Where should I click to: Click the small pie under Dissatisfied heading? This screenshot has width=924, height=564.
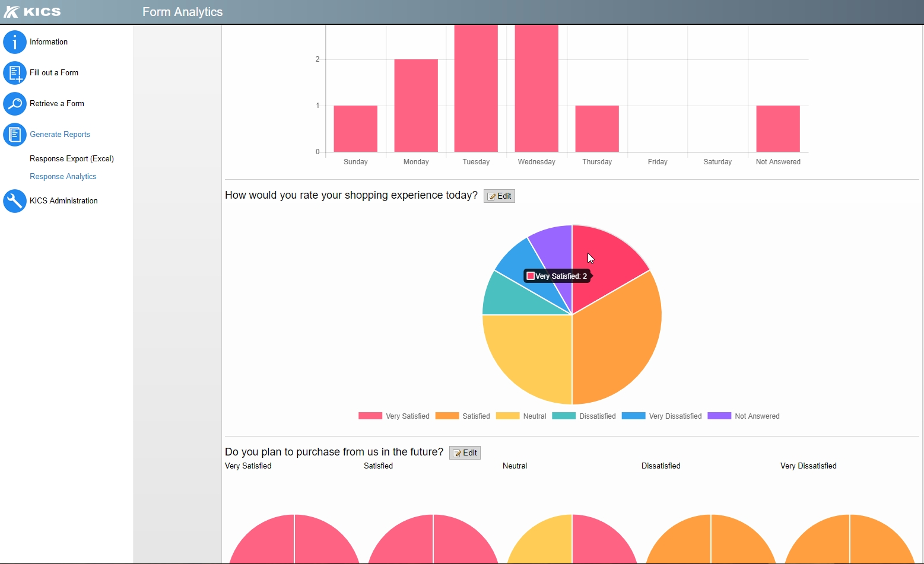(711, 540)
